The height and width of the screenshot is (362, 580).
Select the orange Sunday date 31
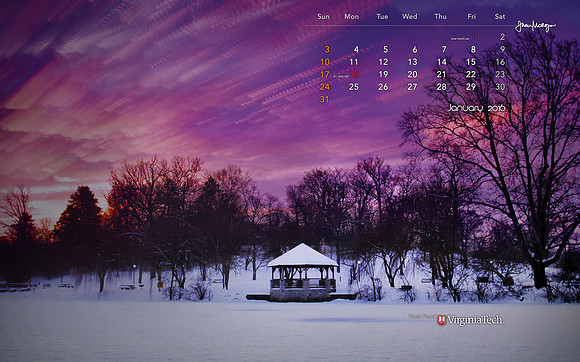pyautogui.click(x=325, y=99)
